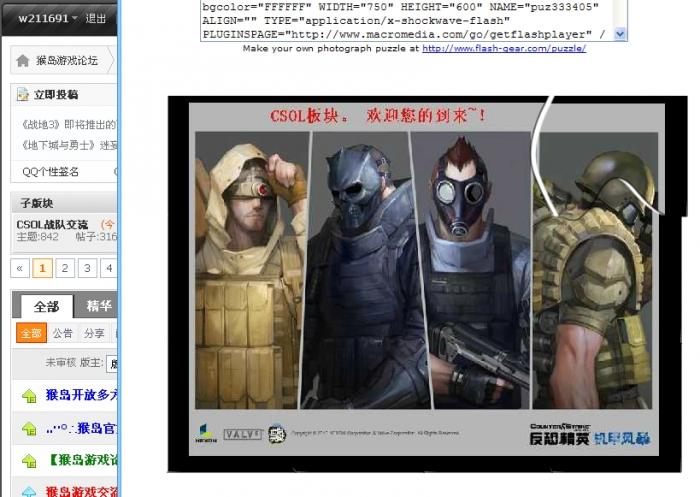This screenshot has width=700, height=497.
Task: Click the 主题:842 topic count
Action: click(38, 237)
